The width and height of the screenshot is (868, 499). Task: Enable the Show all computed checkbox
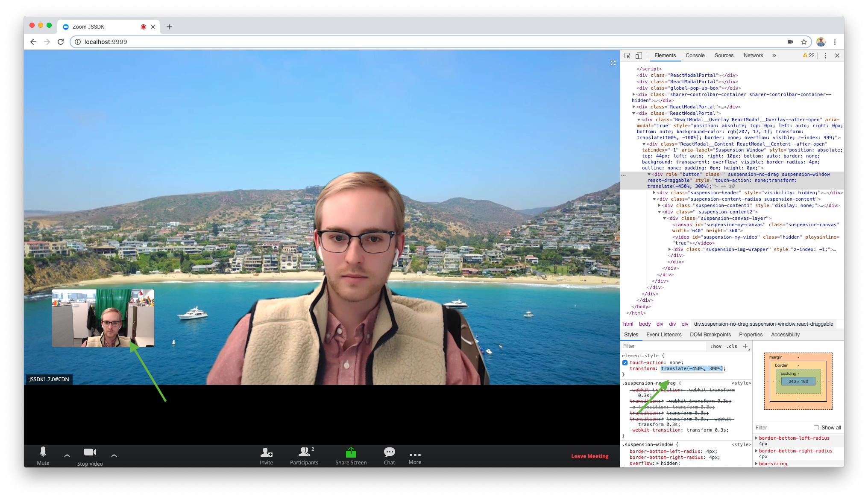point(816,428)
